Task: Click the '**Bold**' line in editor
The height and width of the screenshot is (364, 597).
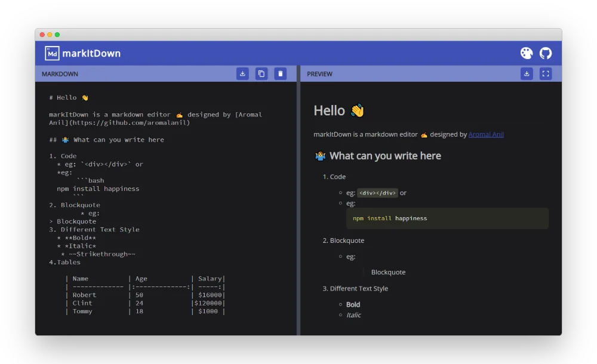Action: [x=76, y=238]
